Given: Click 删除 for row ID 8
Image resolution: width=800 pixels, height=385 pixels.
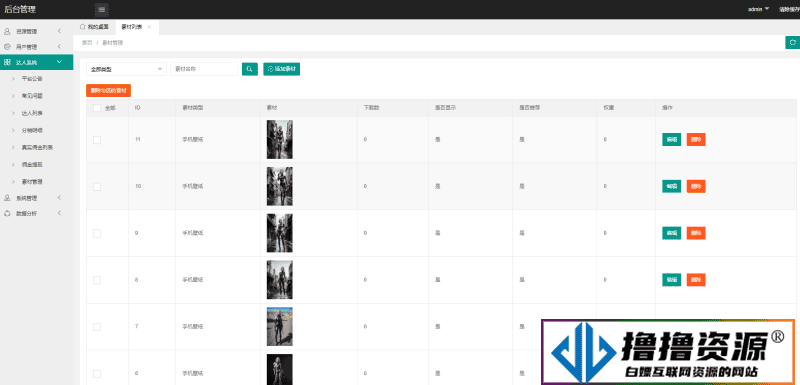Looking at the screenshot, I should pyautogui.click(x=696, y=280).
